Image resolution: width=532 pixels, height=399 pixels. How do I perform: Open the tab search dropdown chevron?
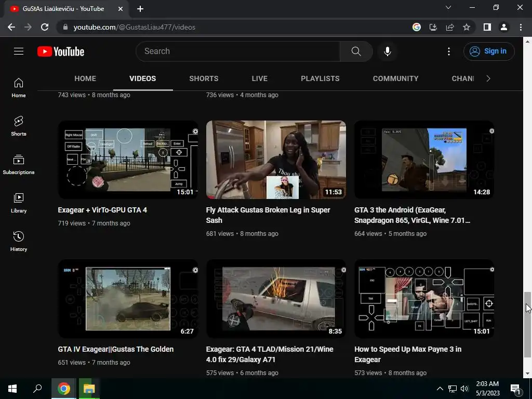[x=448, y=7]
